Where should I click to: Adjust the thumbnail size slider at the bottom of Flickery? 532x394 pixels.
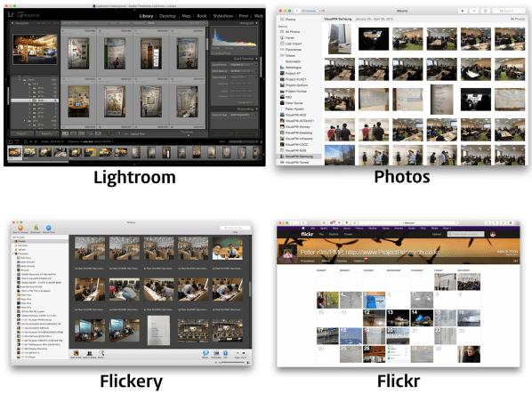(232, 363)
